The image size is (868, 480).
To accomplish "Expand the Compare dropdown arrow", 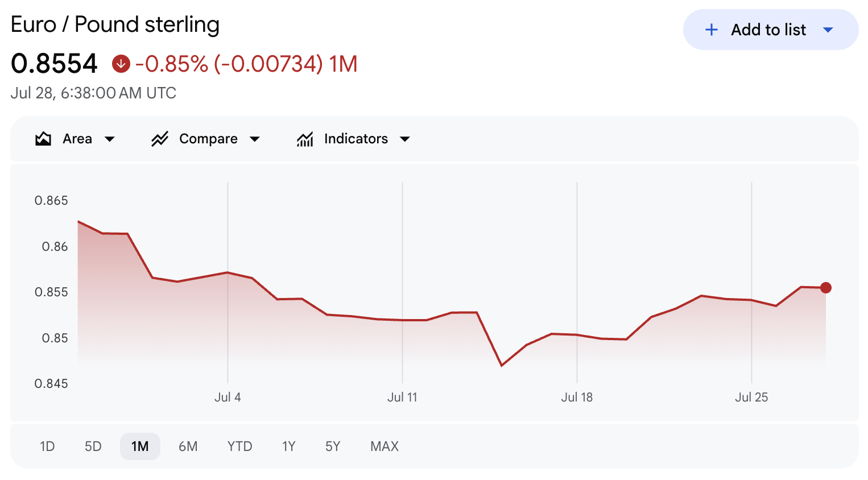I will tap(255, 139).
